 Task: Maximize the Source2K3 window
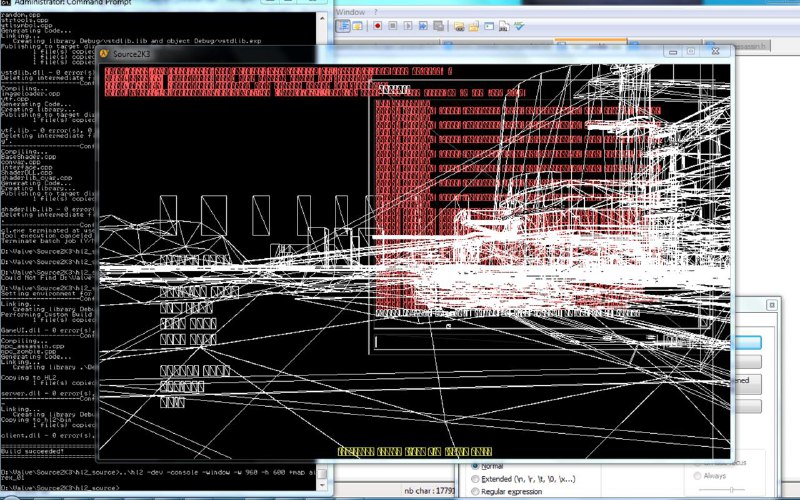click(x=691, y=52)
